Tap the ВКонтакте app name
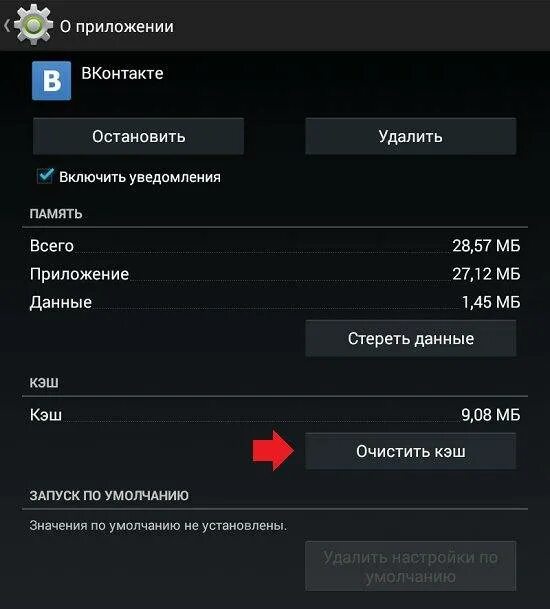The height and width of the screenshot is (609, 550). click(122, 73)
